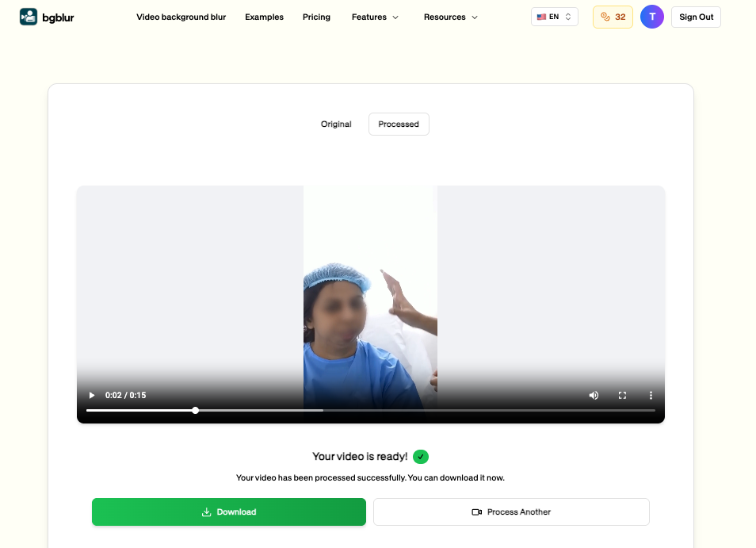Click Sign Out
This screenshot has height=548, width=756.
pyautogui.click(x=696, y=16)
